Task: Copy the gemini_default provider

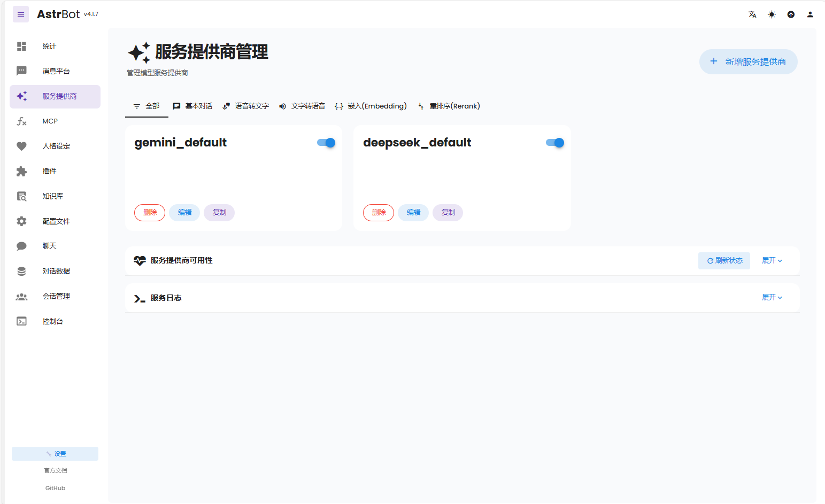Action: point(219,213)
